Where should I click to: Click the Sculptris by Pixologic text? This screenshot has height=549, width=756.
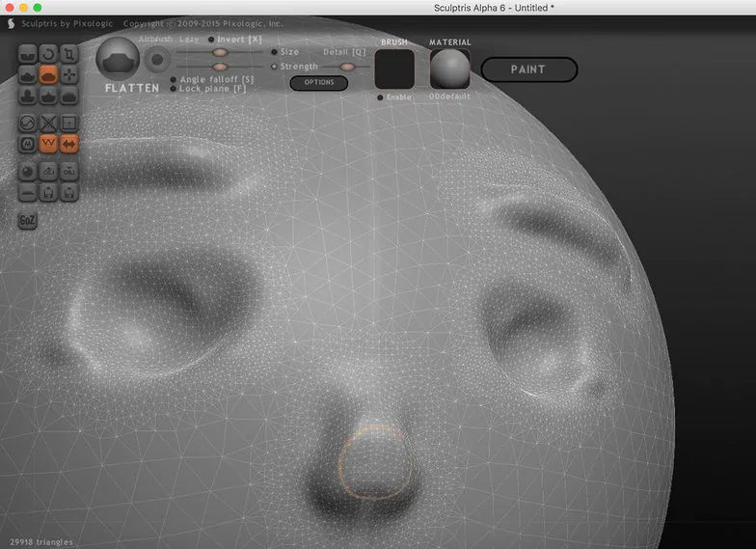(67, 23)
